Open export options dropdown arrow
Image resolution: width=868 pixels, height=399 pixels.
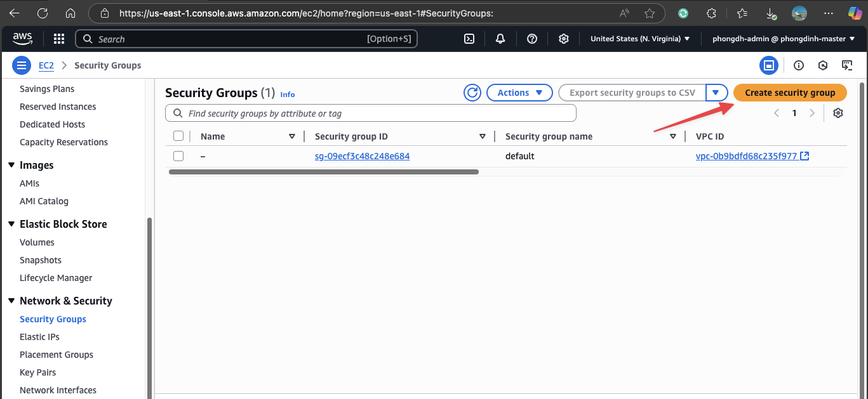(716, 93)
